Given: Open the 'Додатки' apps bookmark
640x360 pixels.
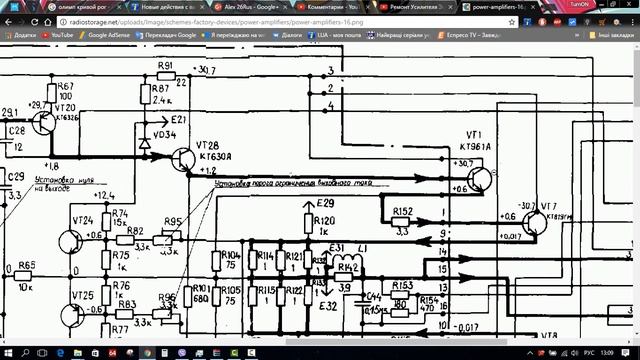Looking at the screenshot, I should [x=20, y=35].
